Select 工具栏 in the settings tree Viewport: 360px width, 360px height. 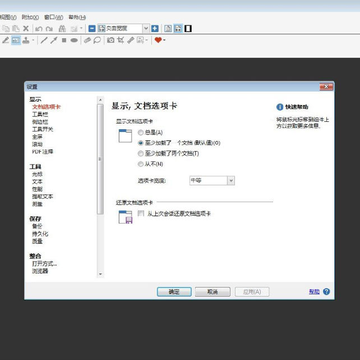(40, 114)
